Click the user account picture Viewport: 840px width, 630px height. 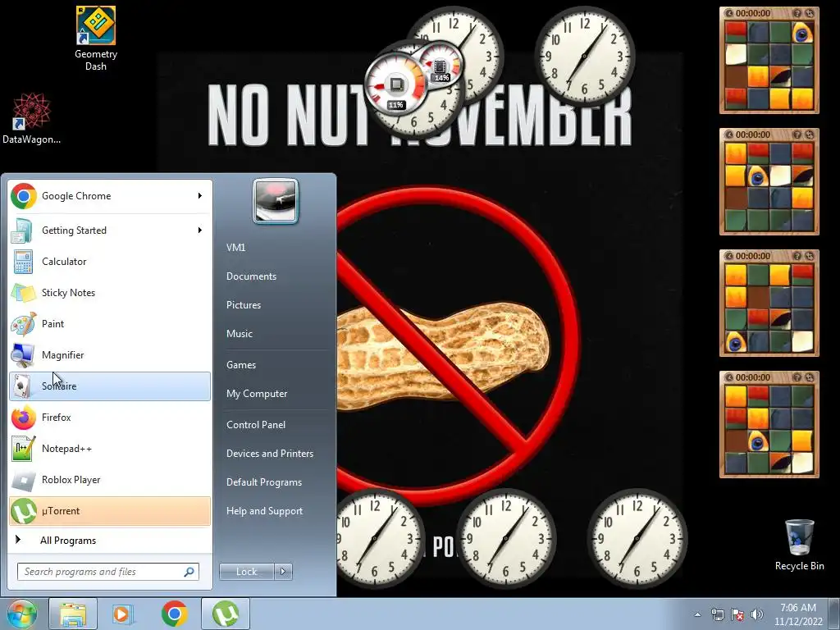[x=276, y=201]
